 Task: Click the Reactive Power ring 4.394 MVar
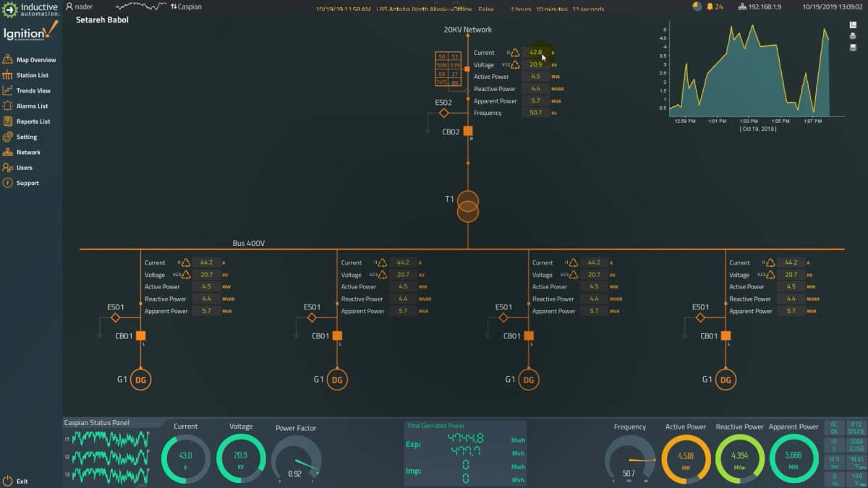pos(739,459)
